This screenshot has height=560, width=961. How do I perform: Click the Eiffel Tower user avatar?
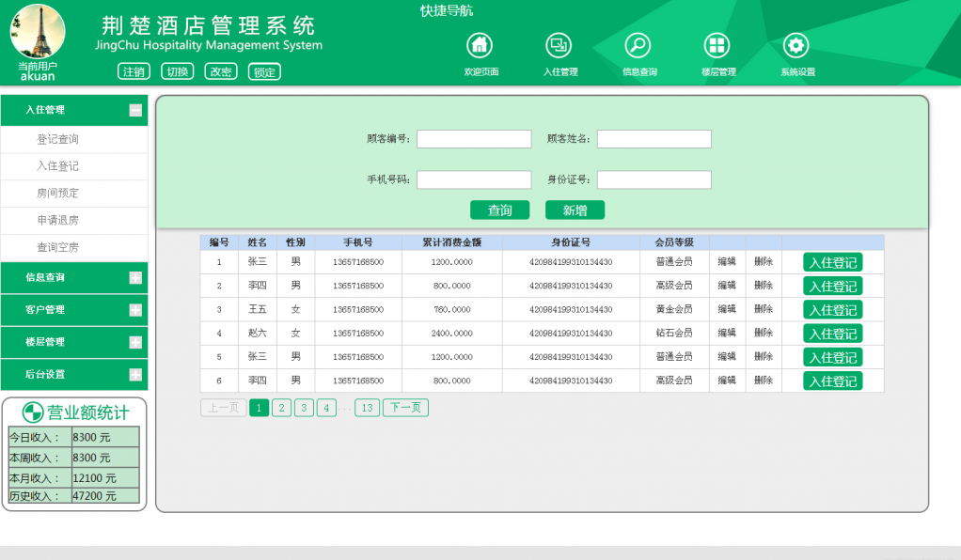pos(38,31)
